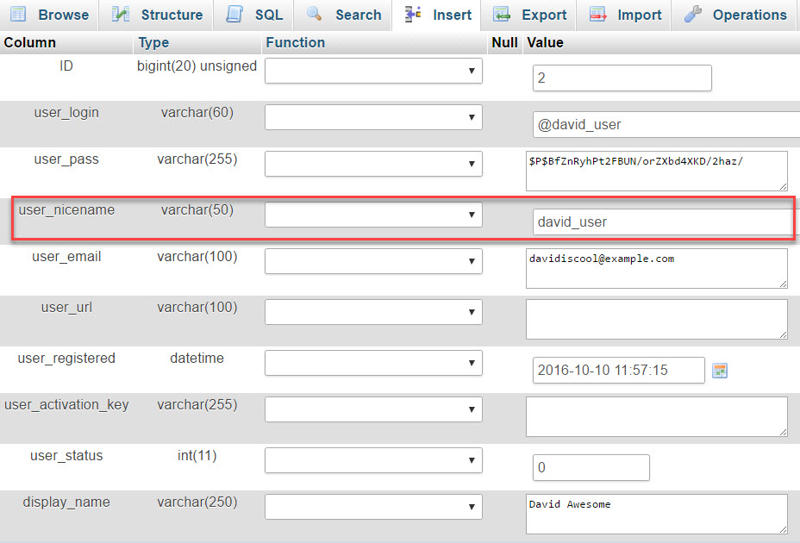800x543 pixels.
Task: Click the user_status column label
Action: pos(66,456)
